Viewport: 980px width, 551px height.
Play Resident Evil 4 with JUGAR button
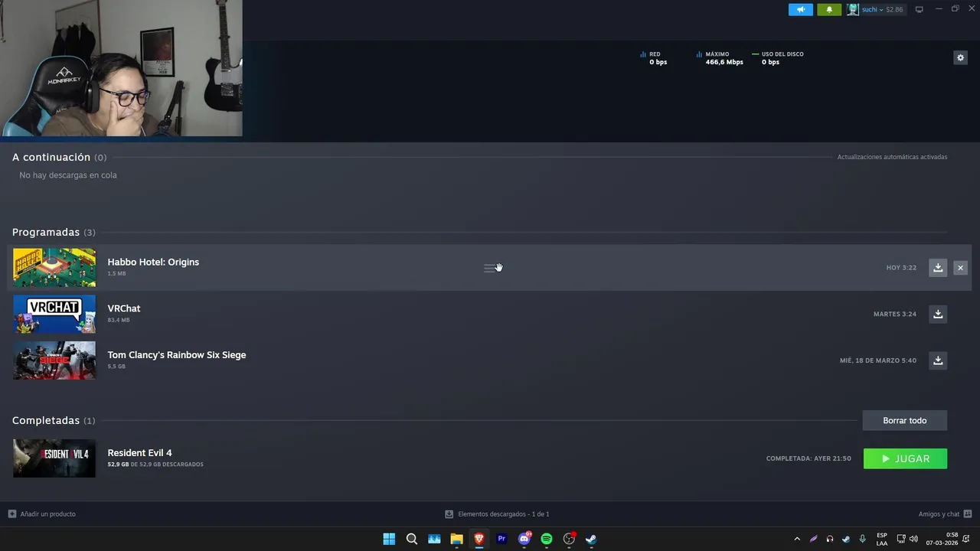coord(905,458)
